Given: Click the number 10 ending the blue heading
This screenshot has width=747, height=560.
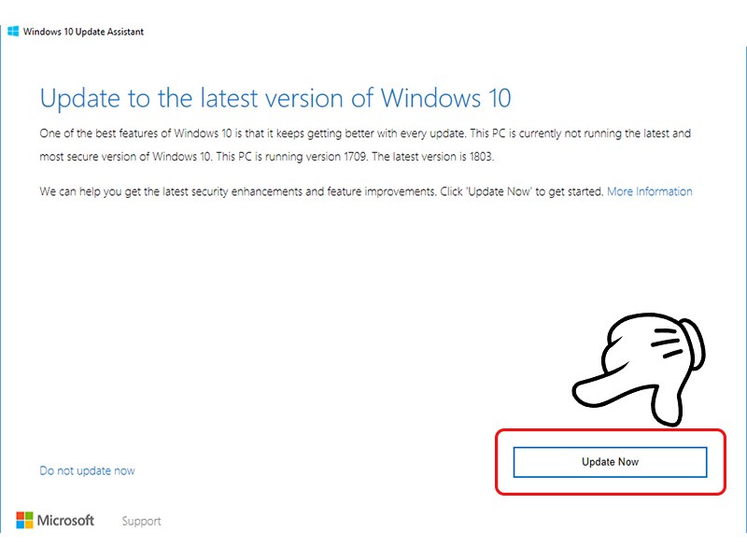Looking at the screenshot, I should pos(500,98).
